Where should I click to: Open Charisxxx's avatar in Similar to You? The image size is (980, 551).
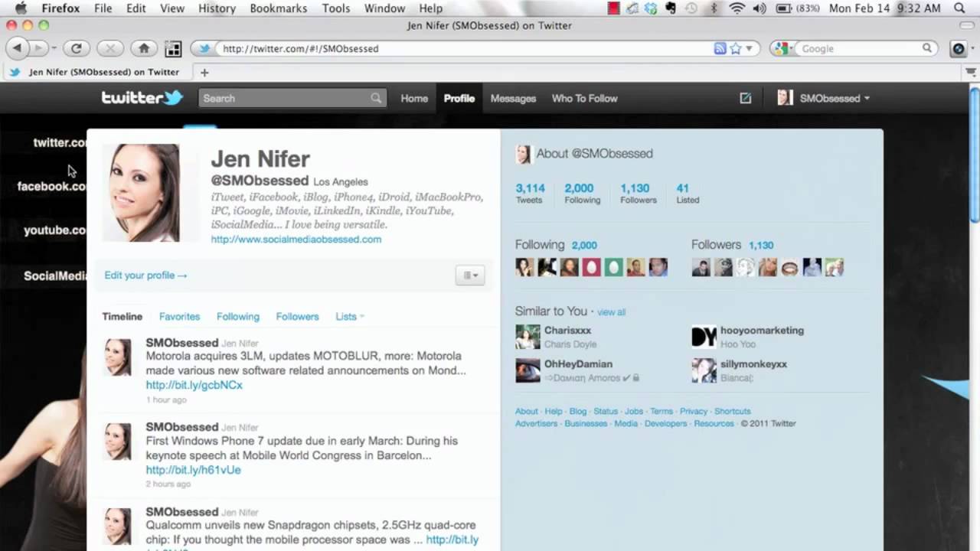tap(528, 337)
